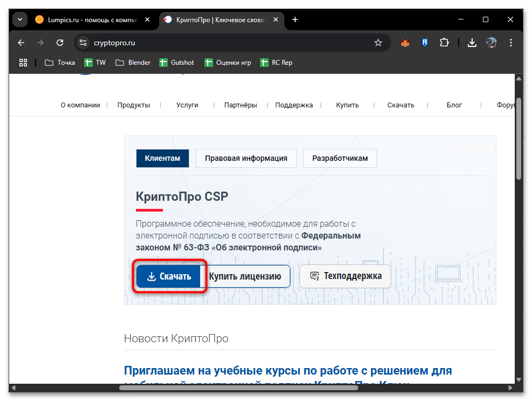This screenshot has width=532, height=401.
Task: Bookmark this page with the star
Action: coord(378,43)
